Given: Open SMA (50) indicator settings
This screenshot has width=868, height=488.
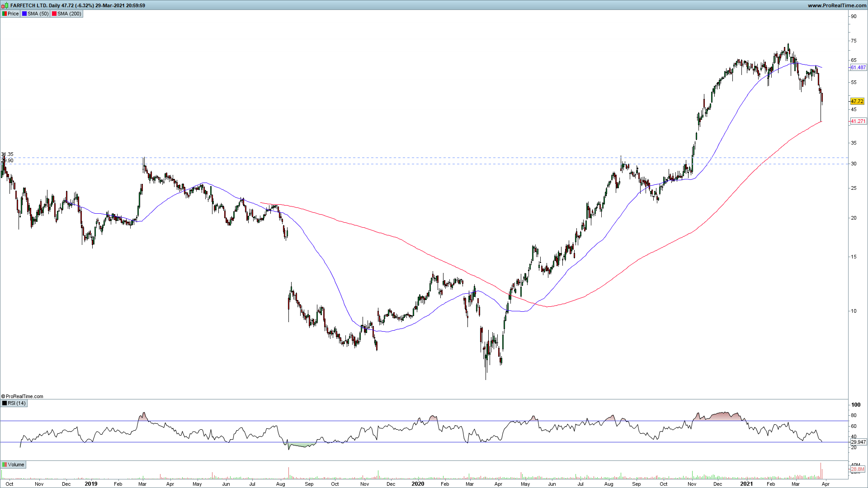Looking at the screenshot, I should click(x=38, y=14).
